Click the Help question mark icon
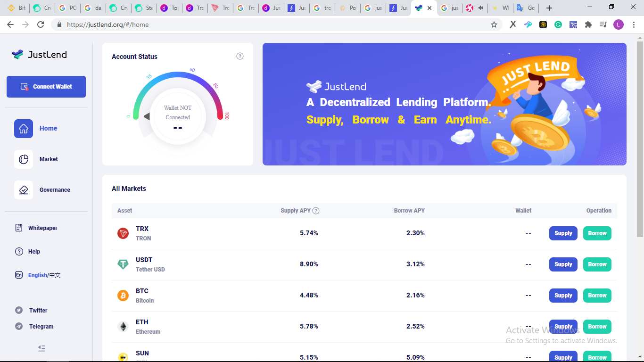Screen dimensions: 644x362 pos(19,252)
